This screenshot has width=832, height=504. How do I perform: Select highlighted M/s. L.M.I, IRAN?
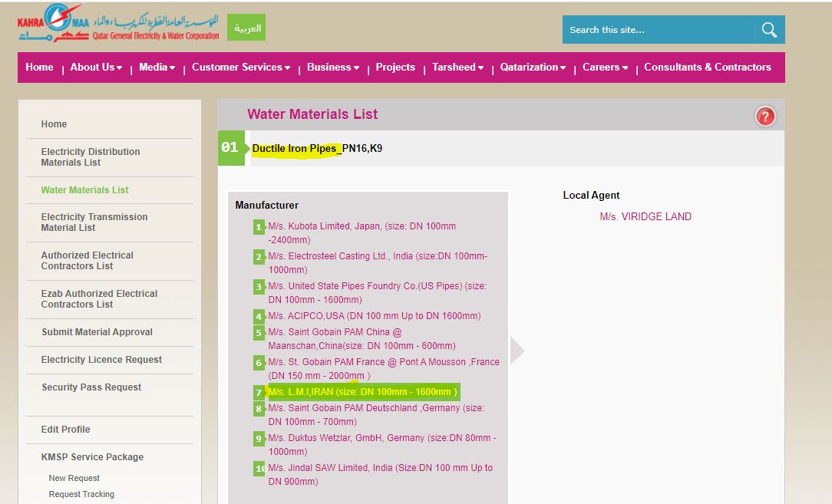pyautogui.click(x=362, y=392)
